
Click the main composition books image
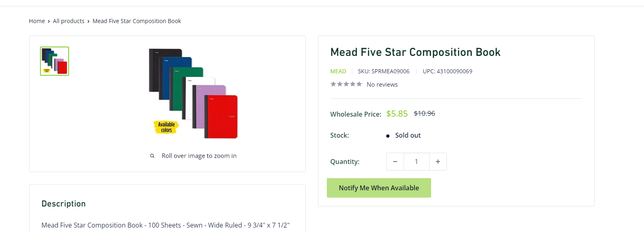pos(194,94)
